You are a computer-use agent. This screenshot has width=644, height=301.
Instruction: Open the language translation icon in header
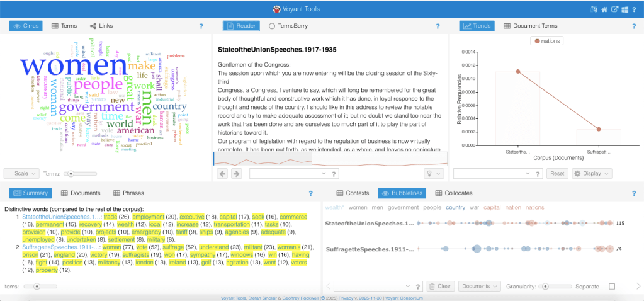tap(593, 9)
